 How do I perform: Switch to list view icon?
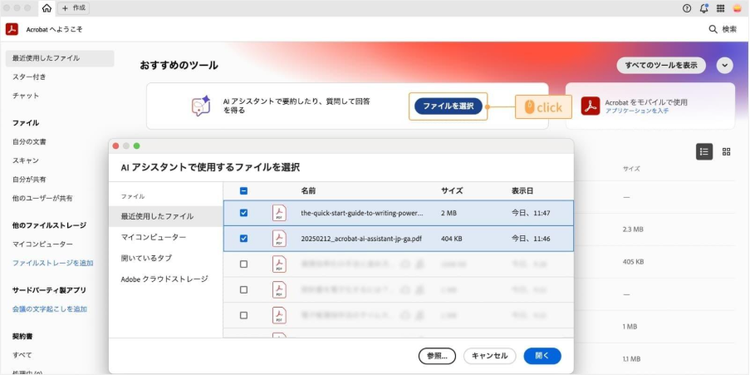point(704,152)
